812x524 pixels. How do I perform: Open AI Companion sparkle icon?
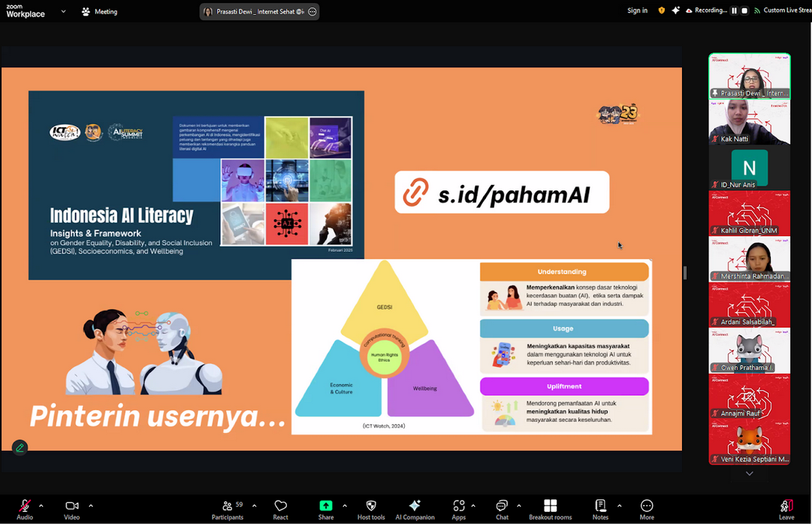pyautogui.click(x=415, y=505)
